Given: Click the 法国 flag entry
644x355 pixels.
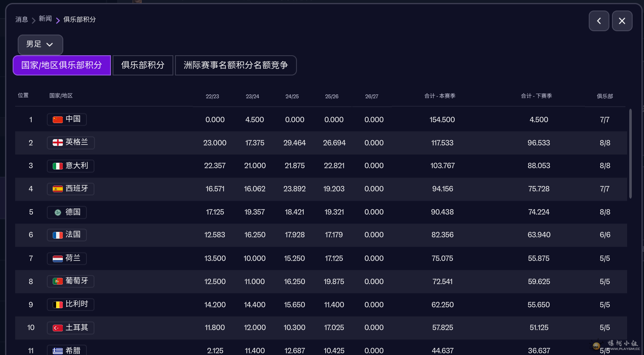Looking at the screenshot, I should click(x=67, y=235).
